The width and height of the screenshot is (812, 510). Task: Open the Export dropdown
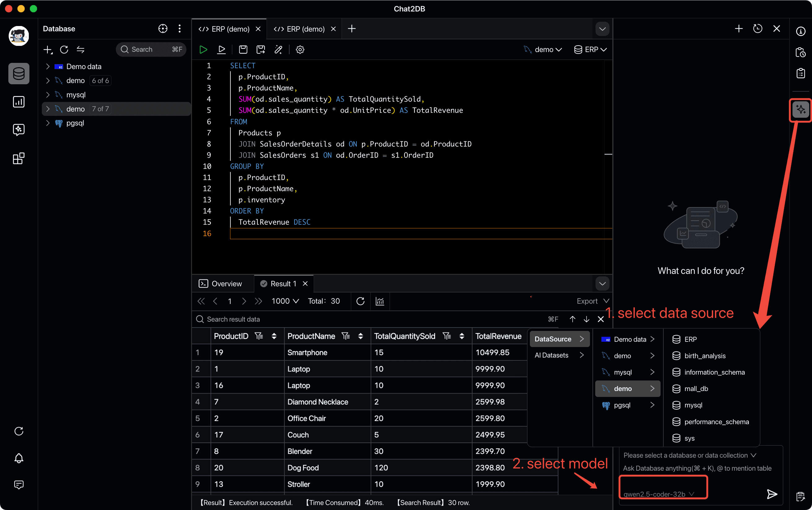(592, 301)
